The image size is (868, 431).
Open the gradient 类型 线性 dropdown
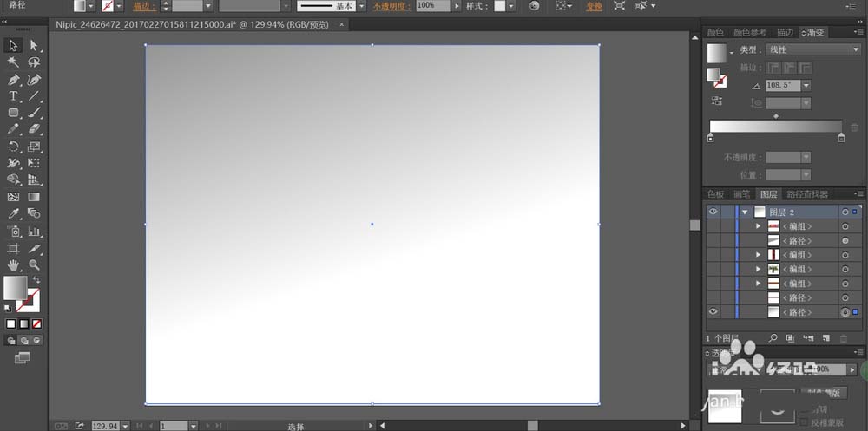(812, 49)
